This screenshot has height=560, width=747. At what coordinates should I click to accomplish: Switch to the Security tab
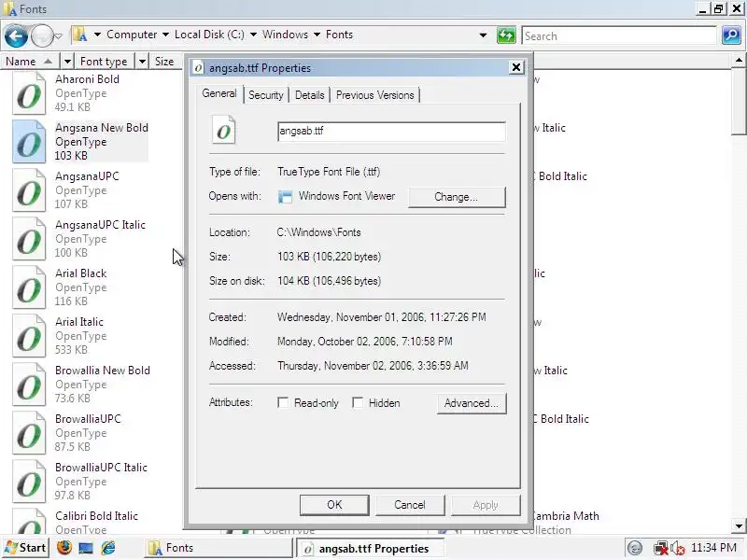coord(266,95)
